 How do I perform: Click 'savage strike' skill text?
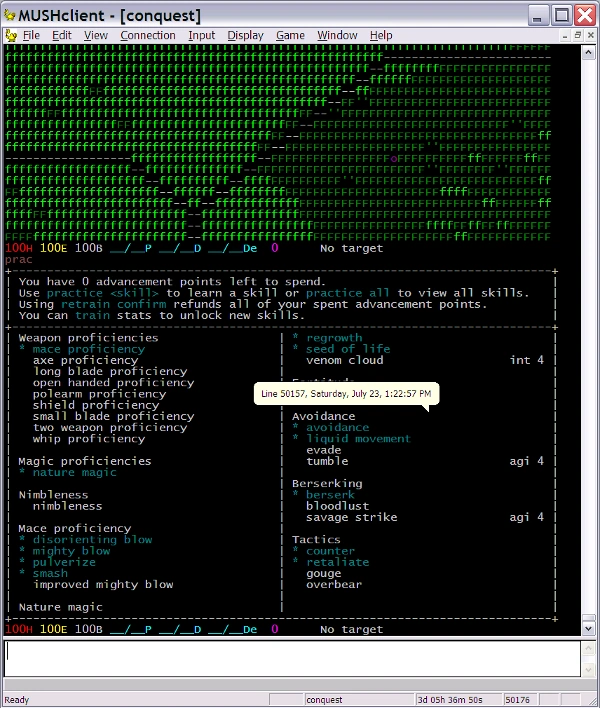coord(352,517)
